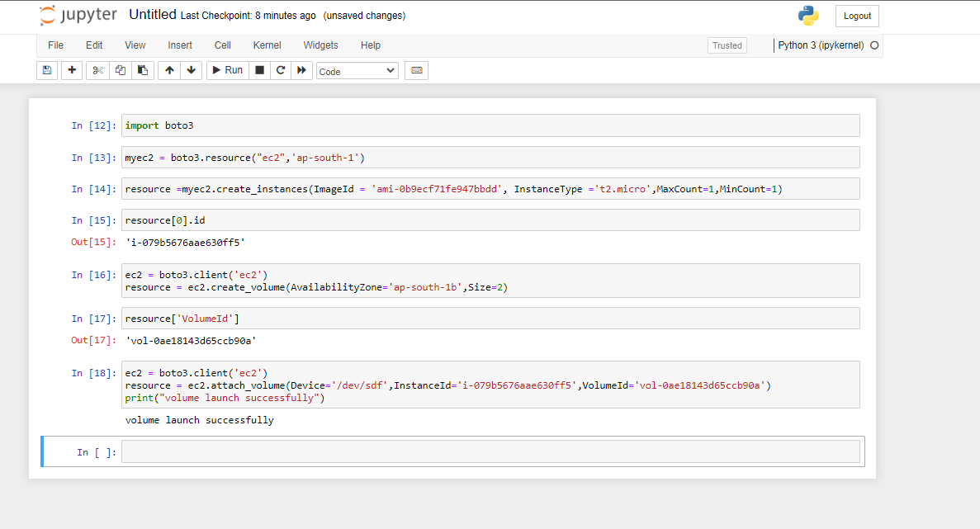The height and width of the screenshot is (529, 980).
Task: Add a new cell with the plus icon
Action: click(72, 70)
